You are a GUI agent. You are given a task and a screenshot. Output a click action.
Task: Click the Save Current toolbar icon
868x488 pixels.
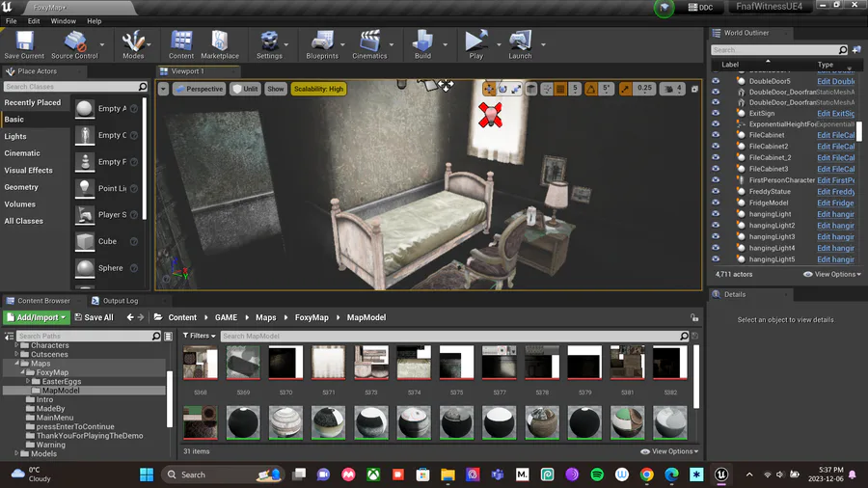tap(24, 44)
